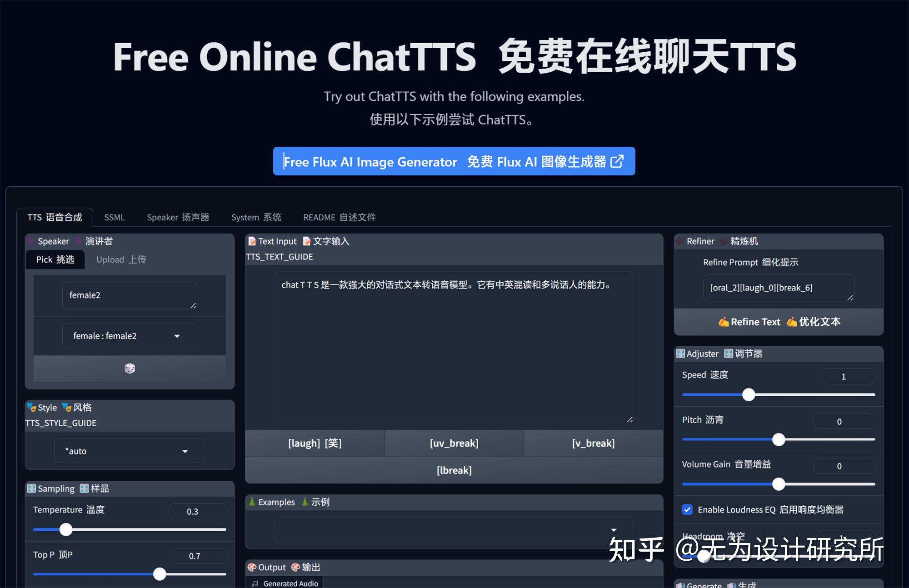Click the tree icon beside Examples
This screenshot has height=588, width=909.
click(251, 502)
